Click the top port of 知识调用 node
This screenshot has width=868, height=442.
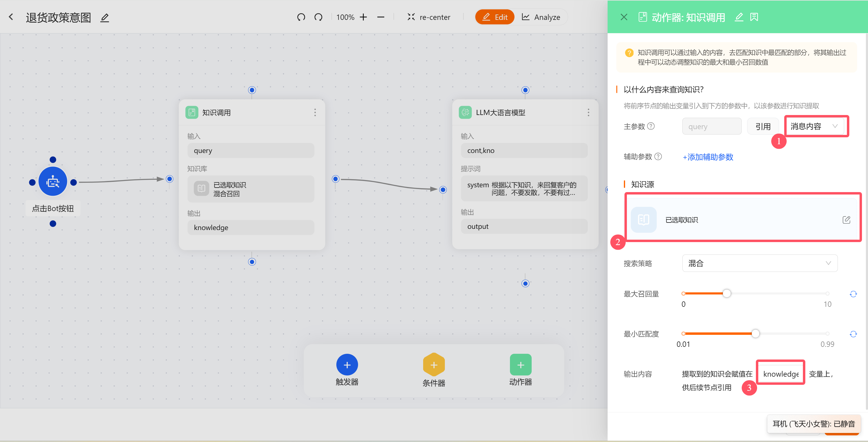click(252, 90)
